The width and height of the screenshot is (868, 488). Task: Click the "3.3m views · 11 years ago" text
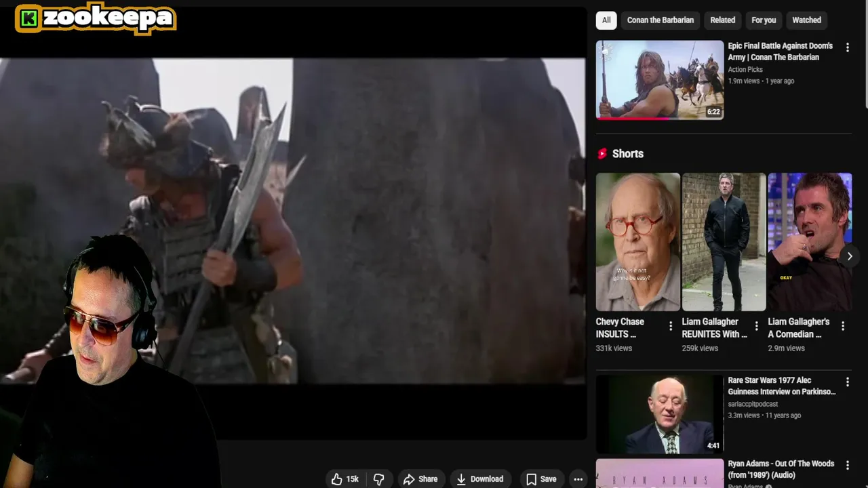pos(764,415)
